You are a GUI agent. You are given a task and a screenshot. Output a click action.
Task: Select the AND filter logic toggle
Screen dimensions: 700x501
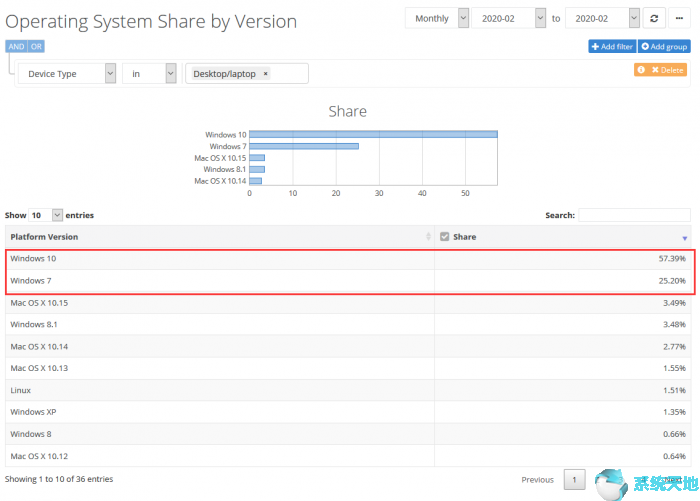17,46
